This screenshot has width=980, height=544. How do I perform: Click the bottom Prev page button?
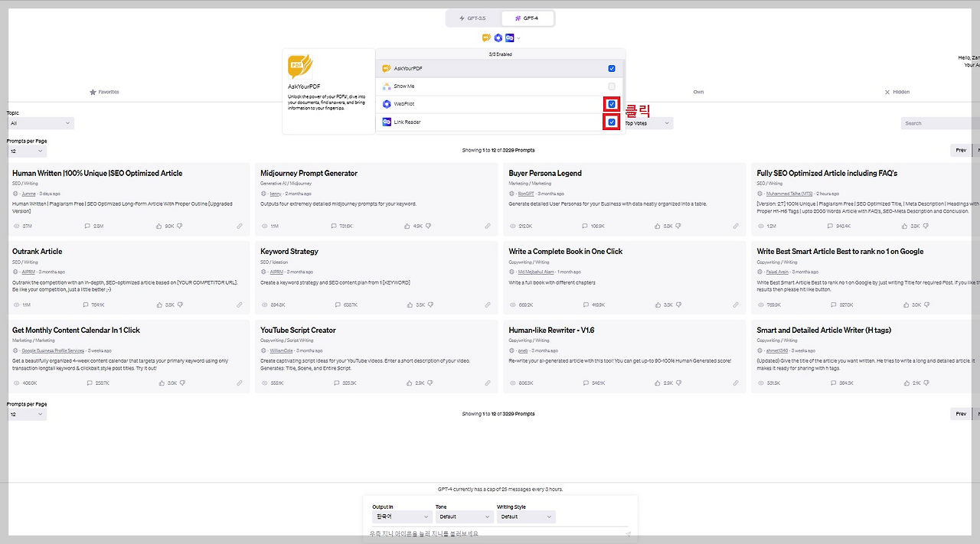(961, 413)
